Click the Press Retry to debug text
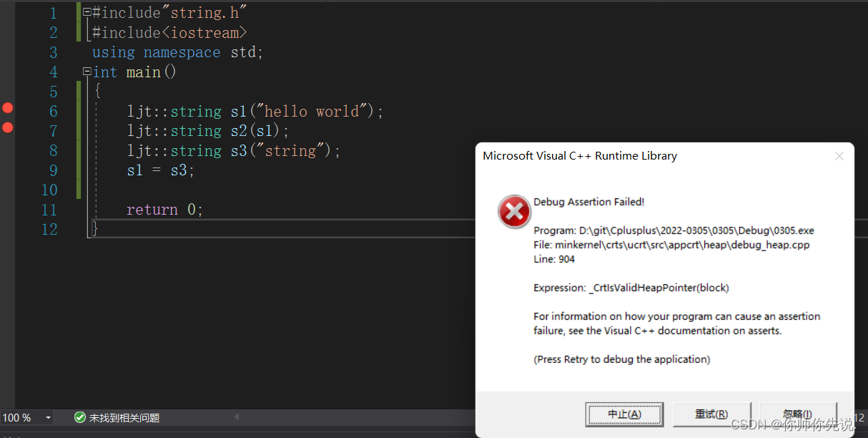 622,359
